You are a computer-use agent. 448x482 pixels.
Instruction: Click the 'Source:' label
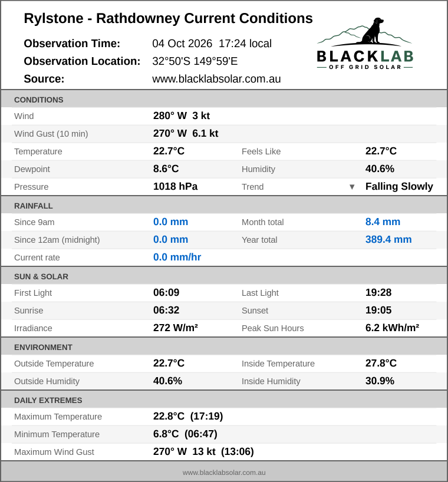click(x=44, y=79)
